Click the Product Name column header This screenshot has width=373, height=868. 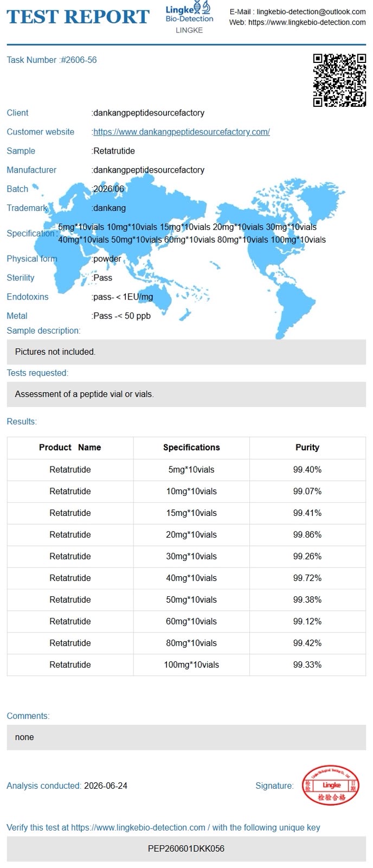pos(70,448)
